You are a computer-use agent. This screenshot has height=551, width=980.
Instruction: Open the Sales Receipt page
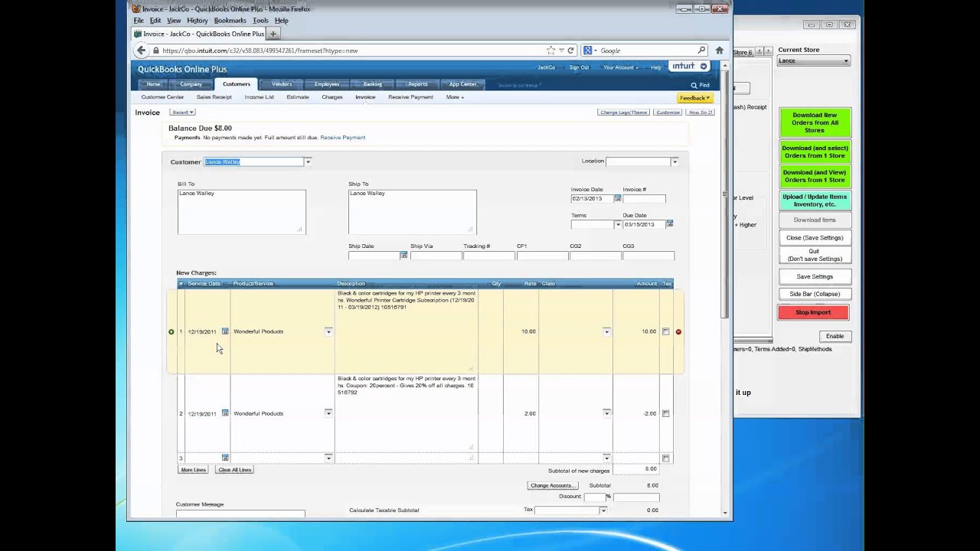pos(214,97)
